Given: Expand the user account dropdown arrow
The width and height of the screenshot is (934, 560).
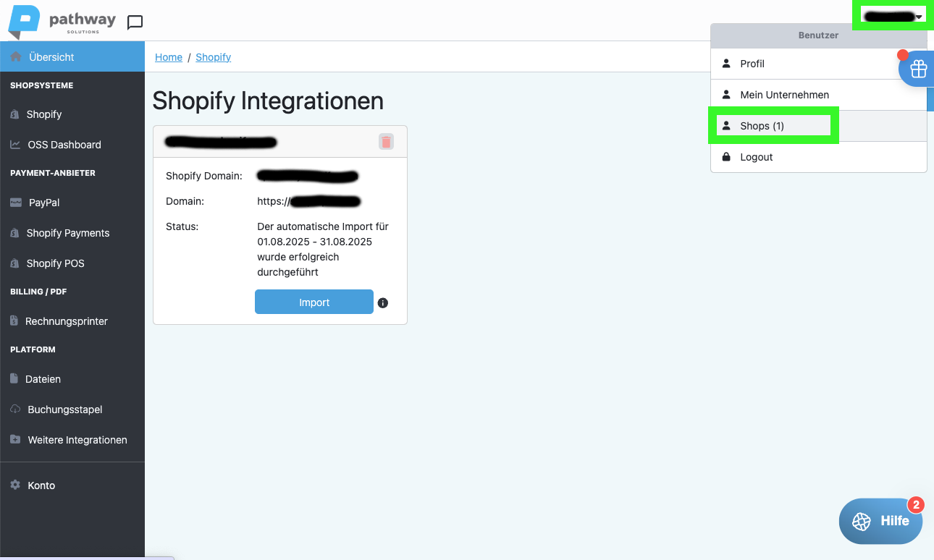Looking at the screenshot, I should point(918,17).
